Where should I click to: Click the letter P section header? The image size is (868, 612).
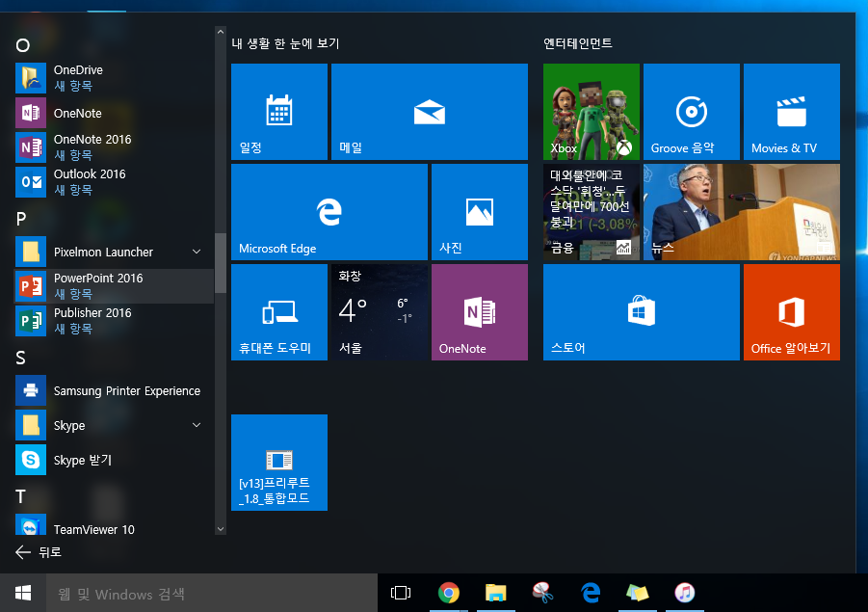[x=21, y=219]
